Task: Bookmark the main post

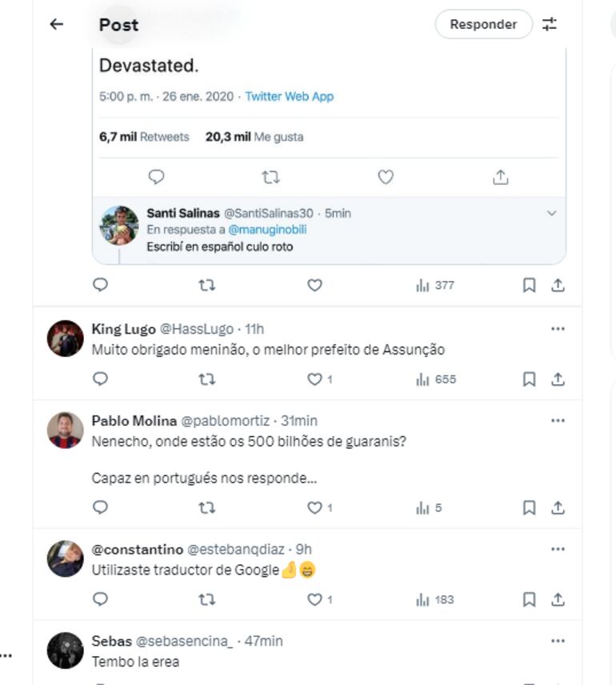Action: 529,285
